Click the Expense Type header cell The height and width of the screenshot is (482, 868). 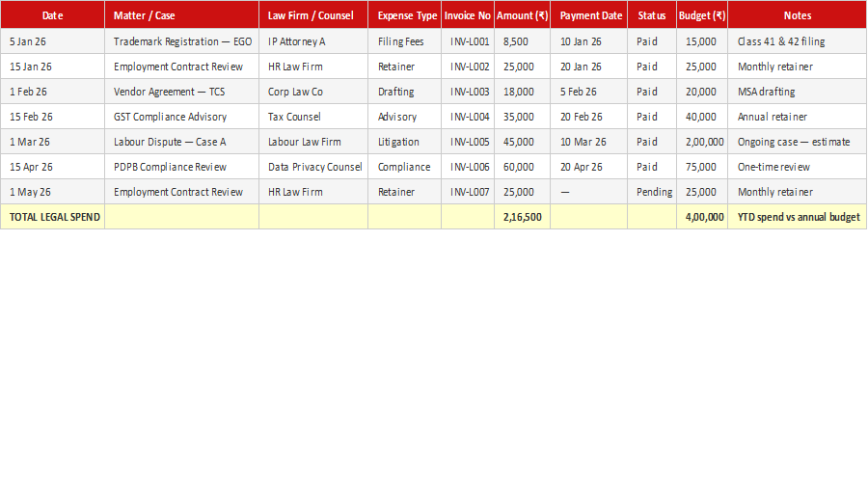click(405, 14)
